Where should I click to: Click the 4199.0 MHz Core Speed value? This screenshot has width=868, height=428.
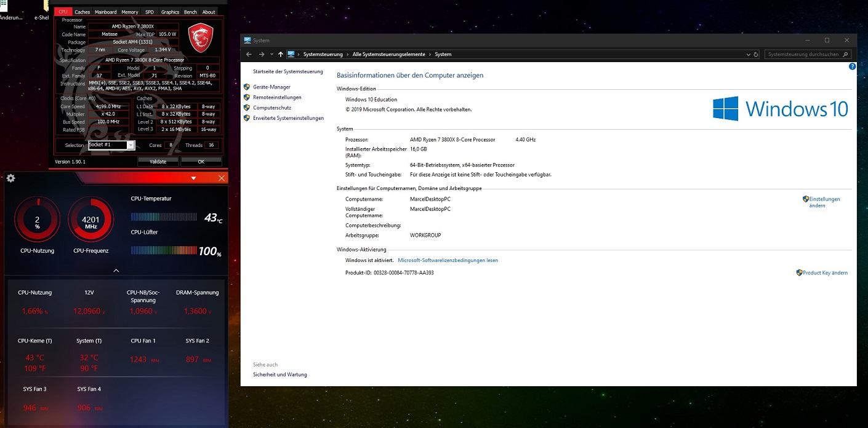(108, 106)
